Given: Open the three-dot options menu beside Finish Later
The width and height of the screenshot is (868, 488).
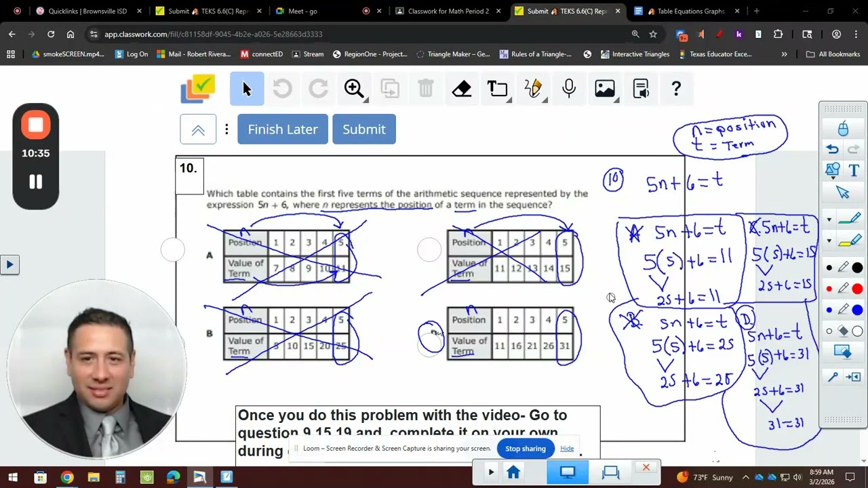Looking at the screenshot, I should point(226,129).
